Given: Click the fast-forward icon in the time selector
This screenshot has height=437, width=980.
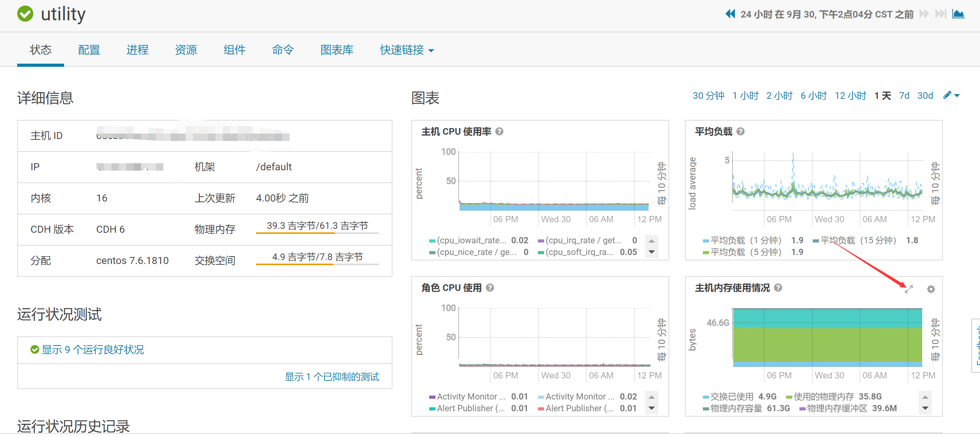Looking at the screenshot, I should [924, 14].
